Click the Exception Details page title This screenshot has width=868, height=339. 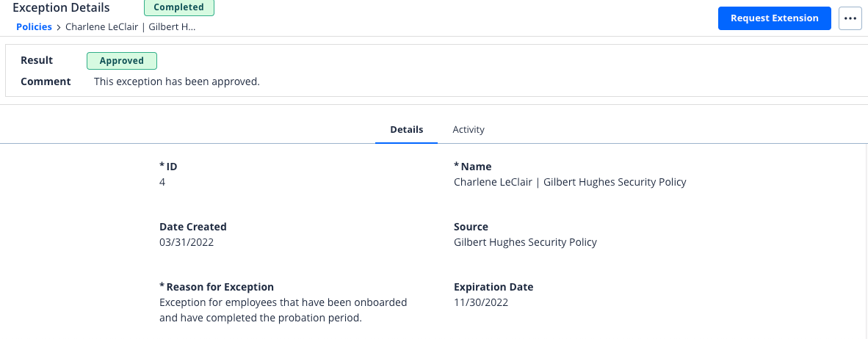pyautogui.click(x=61, y=8)
